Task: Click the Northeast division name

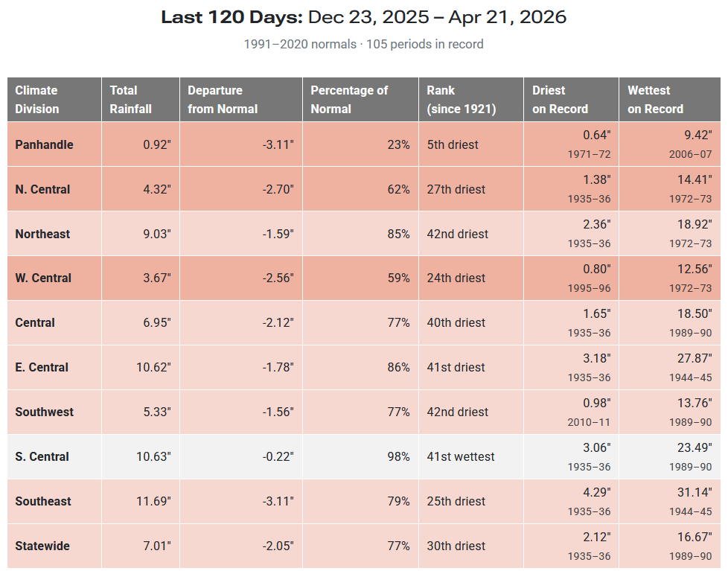Action: tap(42, 234)
